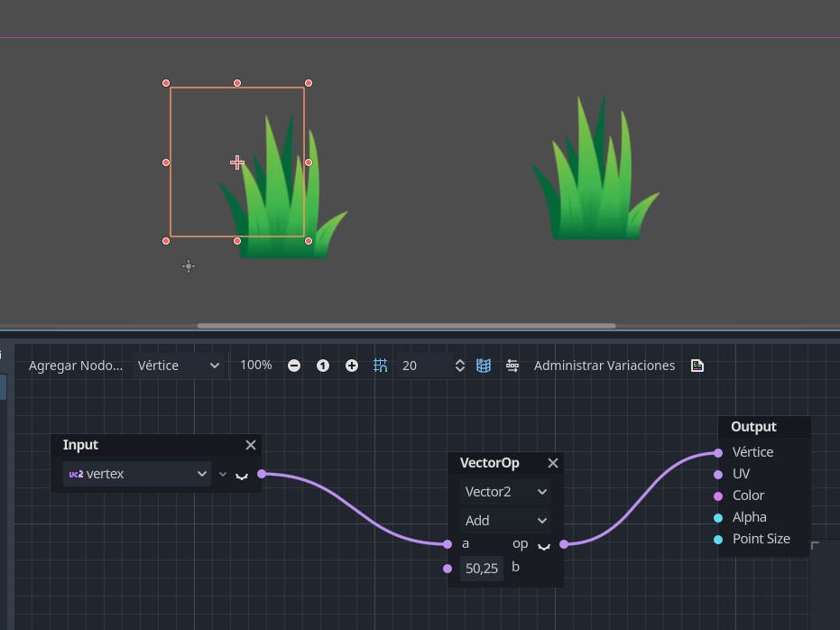Open the Add operator dropdown
This screenshot has height=630, width=840.
click(x=505, y=521)
